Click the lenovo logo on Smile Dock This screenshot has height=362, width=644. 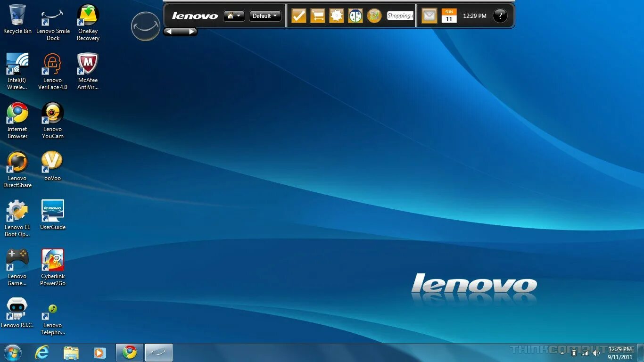pos(195,16)
